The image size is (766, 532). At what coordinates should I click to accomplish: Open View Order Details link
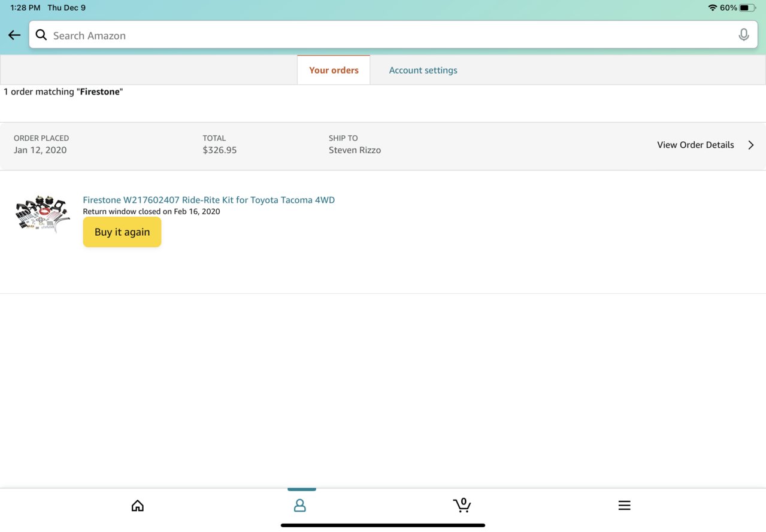click(x=695, y=145)
